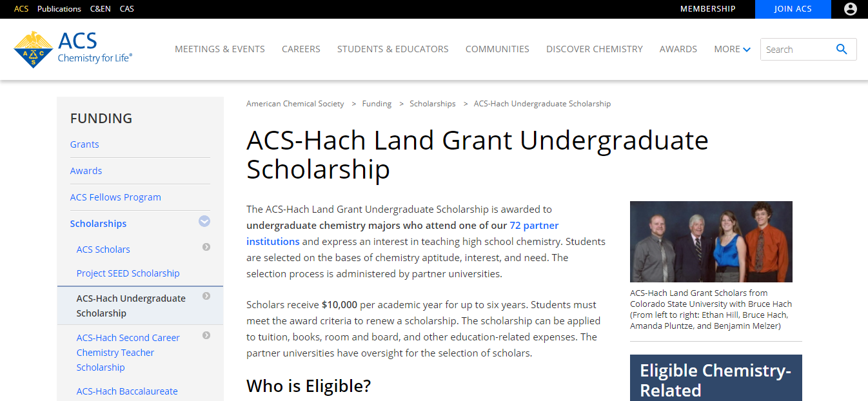The width and height of the screenshot is (868, 401).
Task: Go to the Awards navigation item
Action: (678, 49)
